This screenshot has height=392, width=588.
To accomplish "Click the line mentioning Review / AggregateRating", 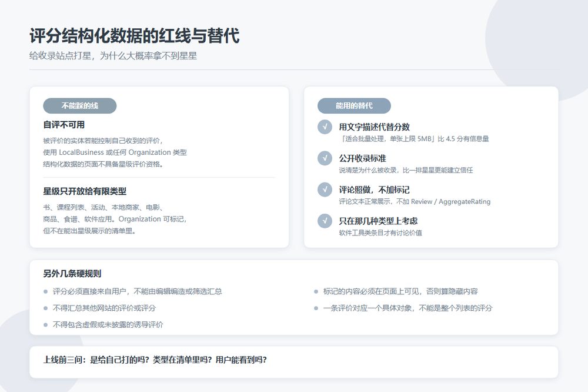I will pos(415,202).
